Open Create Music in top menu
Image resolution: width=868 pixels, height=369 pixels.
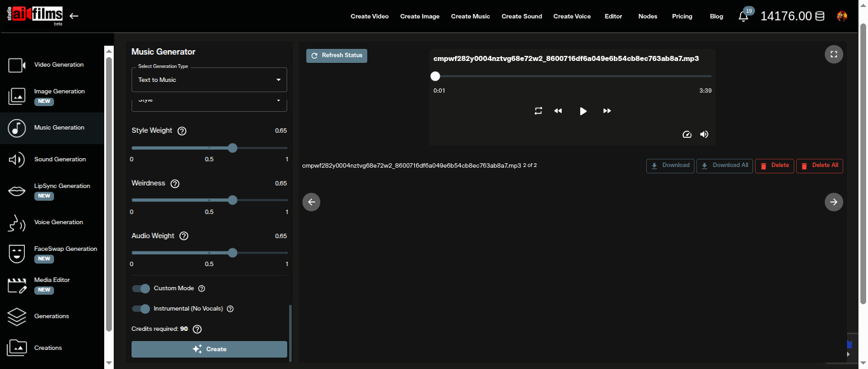[471, 17]
